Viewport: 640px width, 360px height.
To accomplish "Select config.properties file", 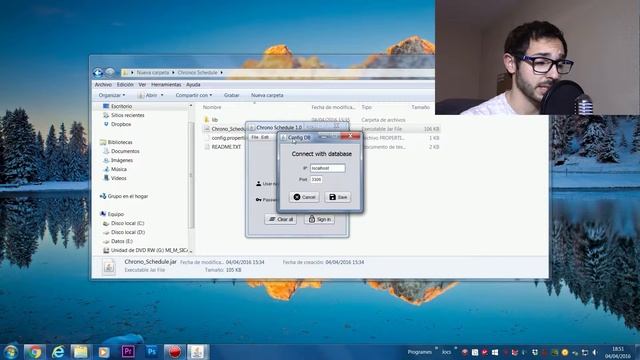I will [x=224, y=138].
